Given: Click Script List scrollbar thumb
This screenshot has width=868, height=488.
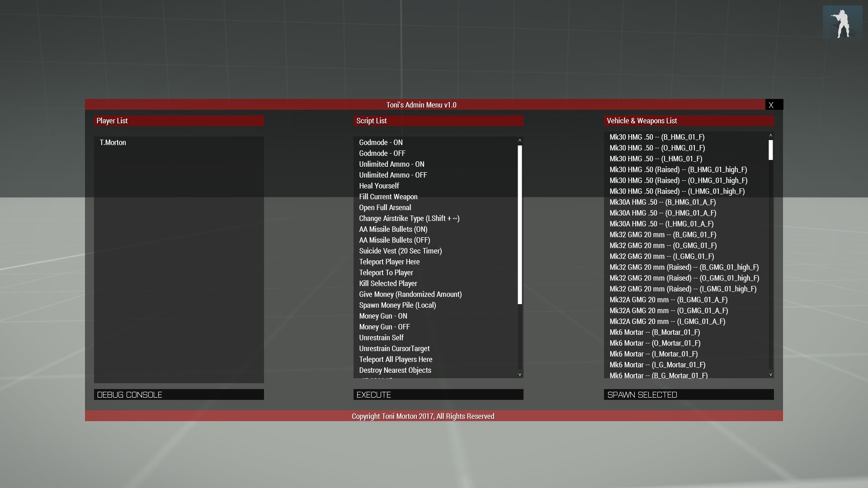Looking at the screenshot, I should tap(520, 225).
